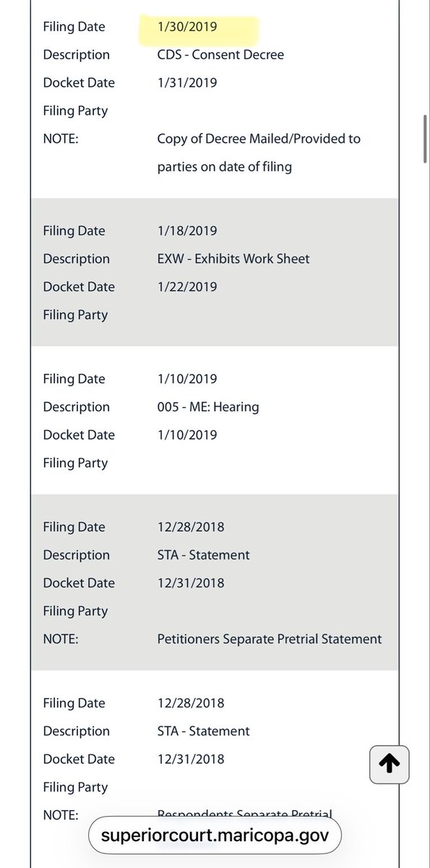Select the last entry's 12/31/2018 docket date
The height and width of the screenshot is (868, 430).
[191, 759]
